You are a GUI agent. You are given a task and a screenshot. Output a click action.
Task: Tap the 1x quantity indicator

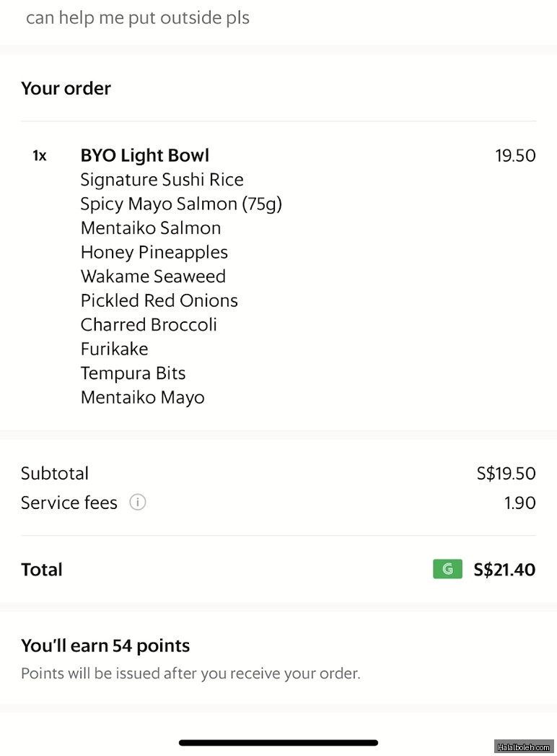click(x=40, y=155)
